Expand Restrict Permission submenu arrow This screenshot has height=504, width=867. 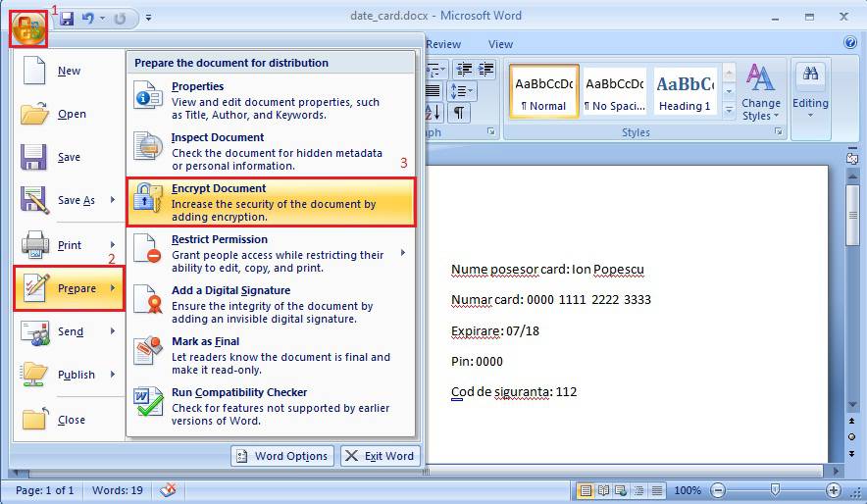point(403,253)
